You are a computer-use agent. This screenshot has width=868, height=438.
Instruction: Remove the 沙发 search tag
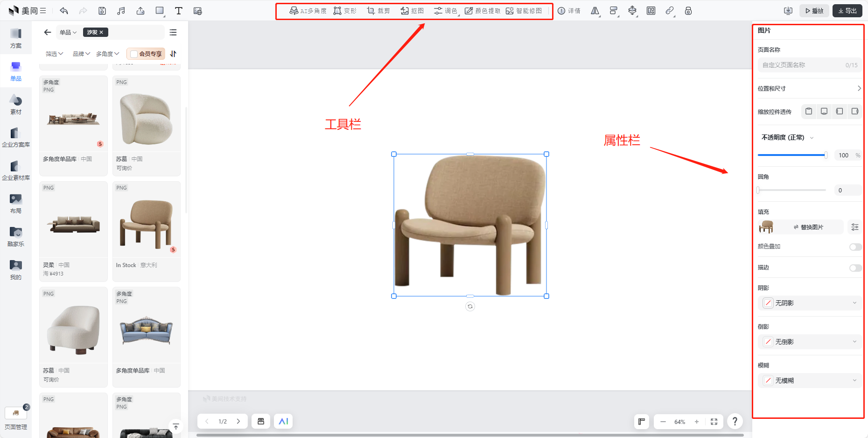101,32
